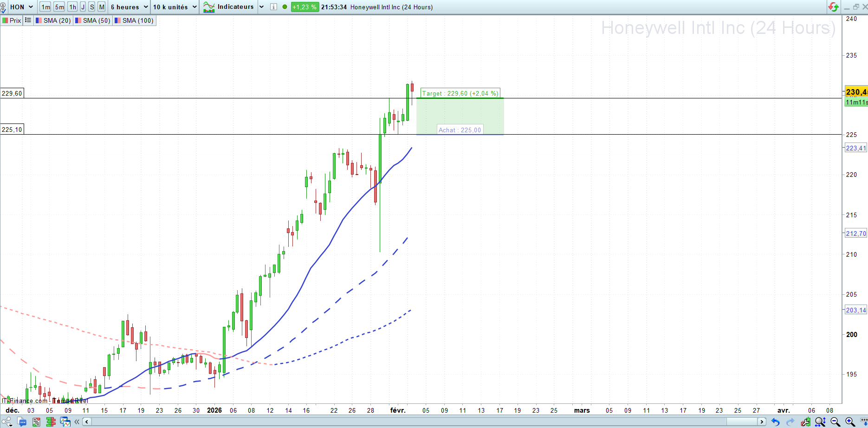Click the 203,14 SMA value label
This screenshot has width=868, height=428.
point(856,310)
